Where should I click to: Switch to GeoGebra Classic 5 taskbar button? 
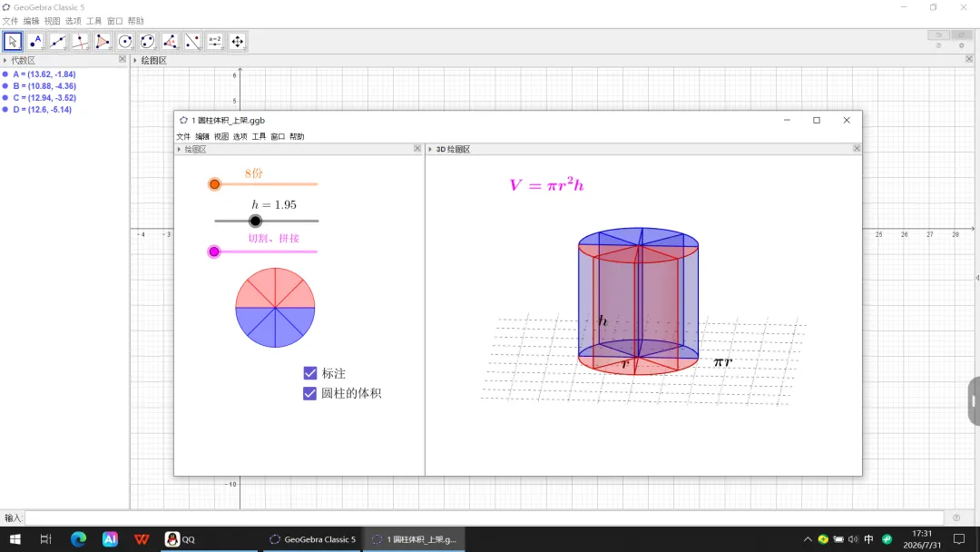[x=312, y=539]
